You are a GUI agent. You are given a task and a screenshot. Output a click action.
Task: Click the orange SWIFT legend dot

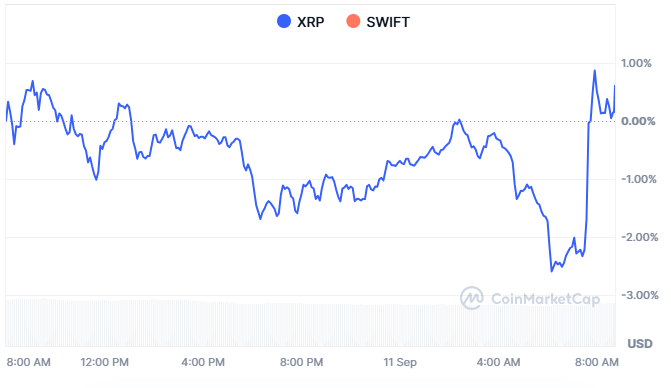click(x=353, y=21)
